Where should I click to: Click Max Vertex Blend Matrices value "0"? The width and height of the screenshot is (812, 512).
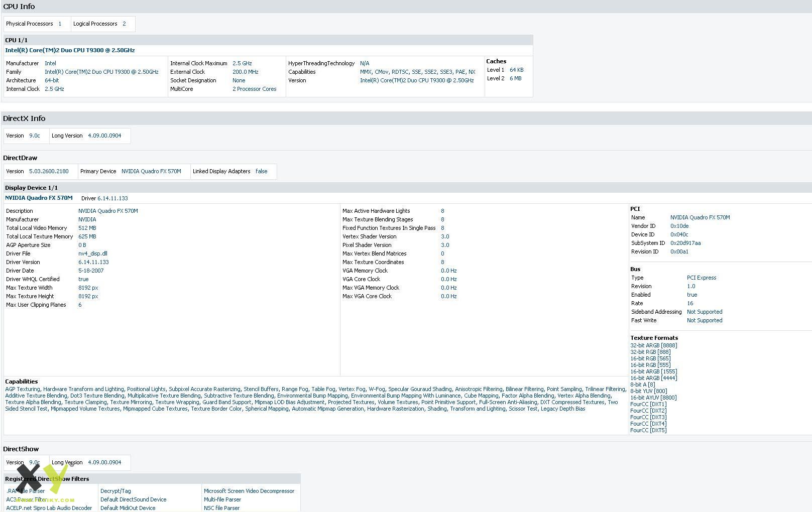[442, 253]
